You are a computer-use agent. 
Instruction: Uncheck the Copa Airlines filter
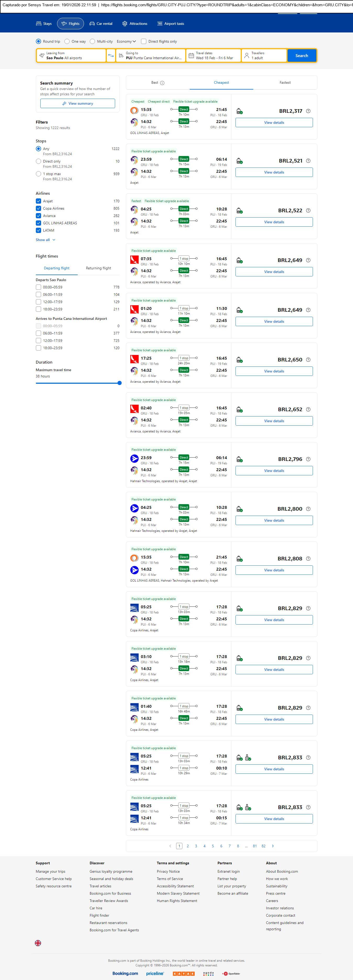tap(38, 208)
